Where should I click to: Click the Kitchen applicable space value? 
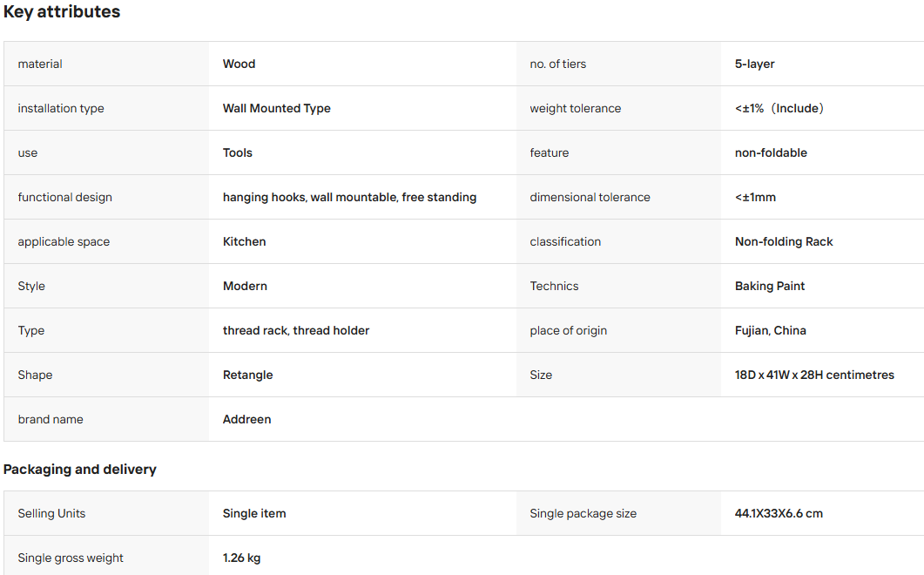[x=244, y=242]
